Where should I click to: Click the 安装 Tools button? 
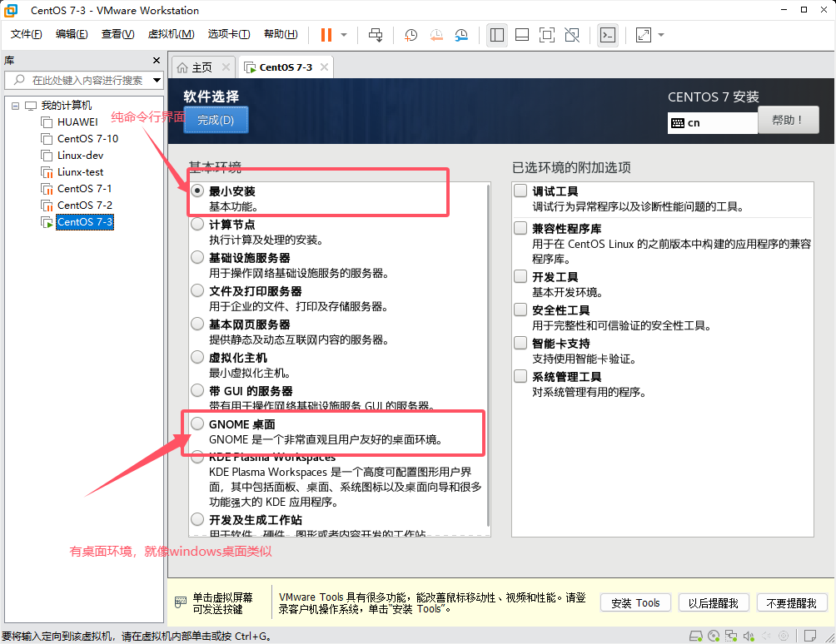pos(635,603)
